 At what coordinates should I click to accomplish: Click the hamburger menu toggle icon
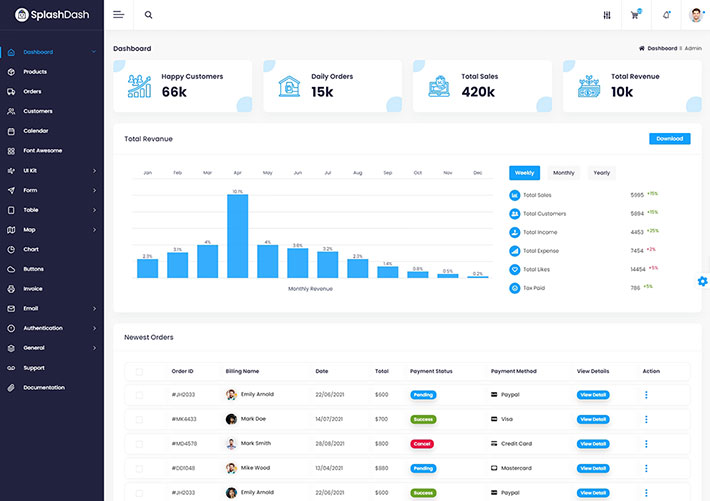pos(119,15)
